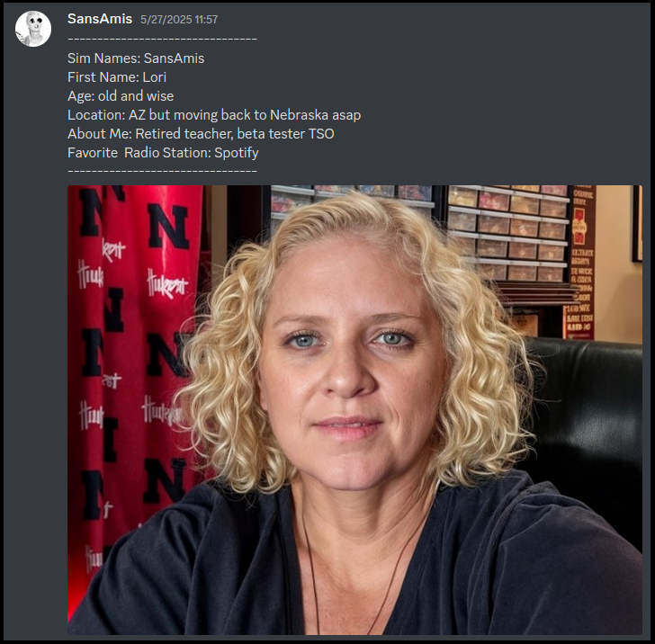Open SansAmis's profile avatar
Viewport: 655px width, 644px height.
[33, 29]
